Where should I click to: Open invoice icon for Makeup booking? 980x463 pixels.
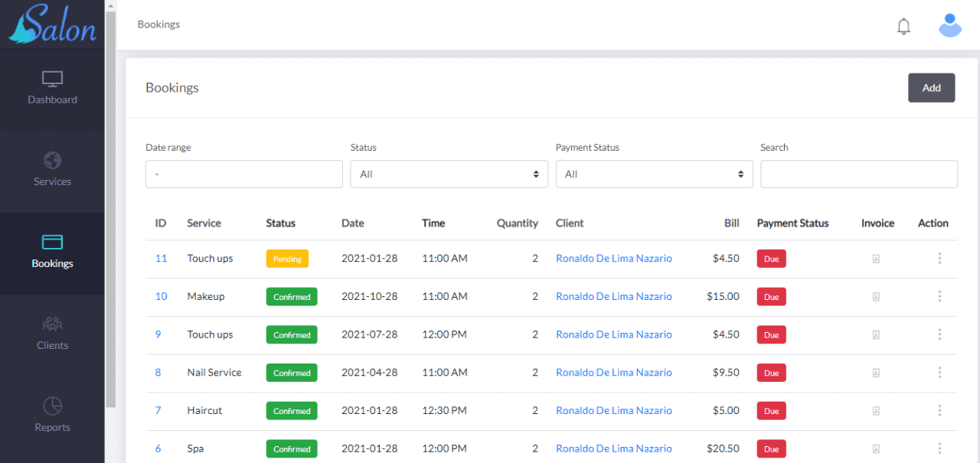pyautogui.click(x=876, y=297)
